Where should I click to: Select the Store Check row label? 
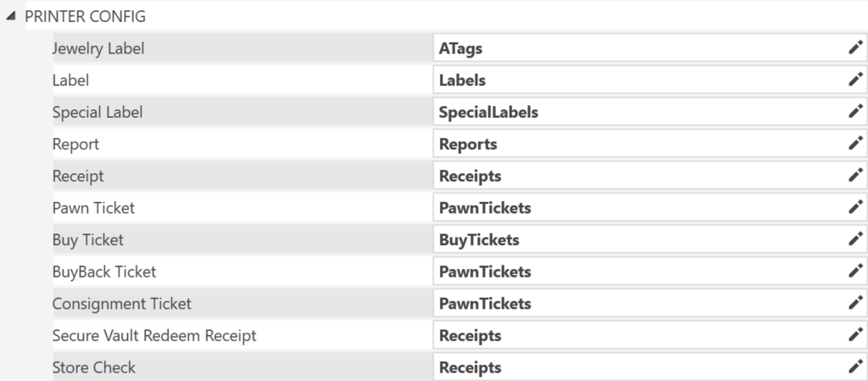coord(93,367)
